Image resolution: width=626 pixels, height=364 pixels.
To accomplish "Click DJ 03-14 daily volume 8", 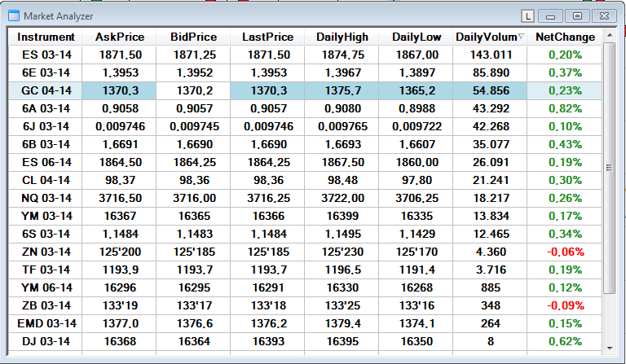I will (491, 342).
